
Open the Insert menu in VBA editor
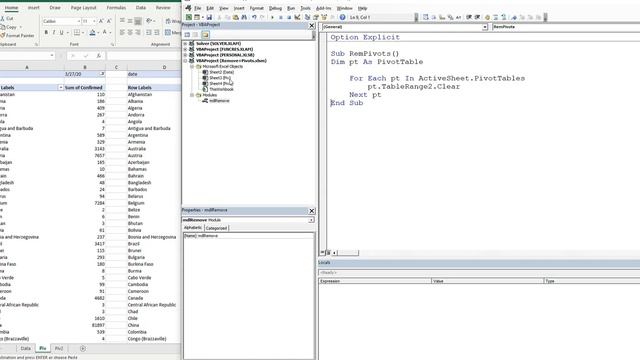tap(239, 8)
